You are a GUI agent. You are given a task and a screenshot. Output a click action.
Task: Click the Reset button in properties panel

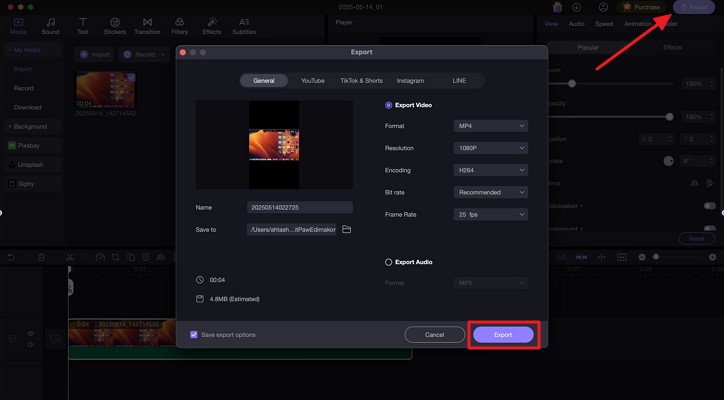(x=696, y=238)
